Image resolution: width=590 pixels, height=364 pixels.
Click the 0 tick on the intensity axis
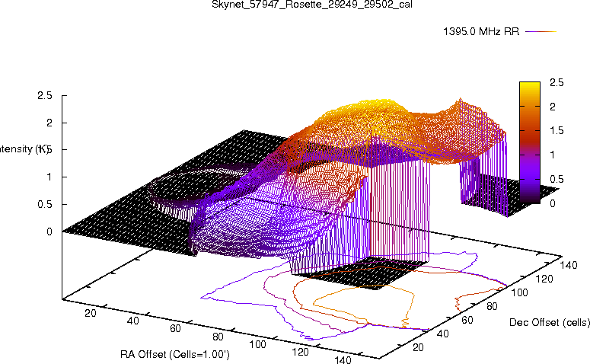pyautogui.click(x=49, y=231)
